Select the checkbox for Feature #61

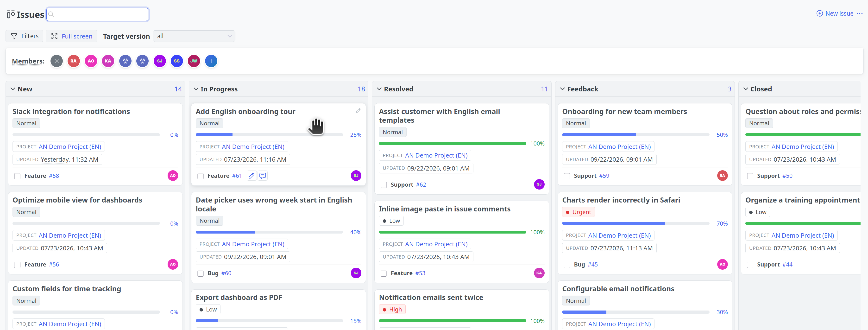(x=201, y=176)
